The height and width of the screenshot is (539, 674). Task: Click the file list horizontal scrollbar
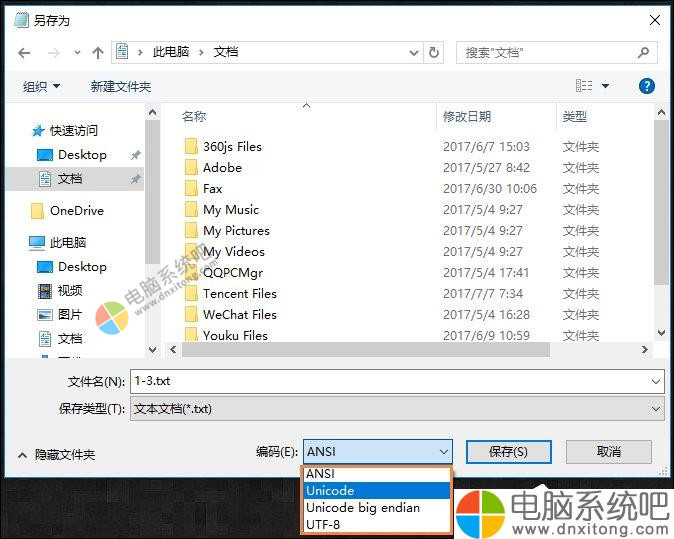pyautogui.click(x=365, y=350)
